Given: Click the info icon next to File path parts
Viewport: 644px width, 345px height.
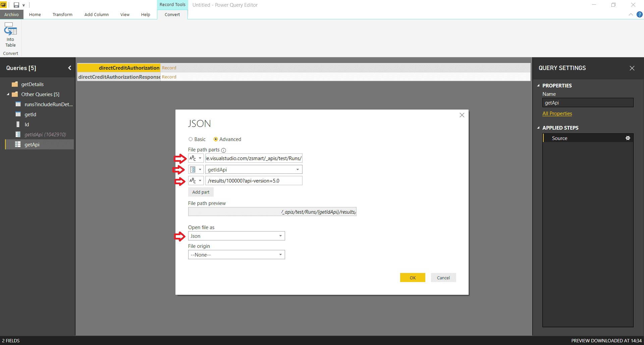Looking at the screenshot, I should tap(223, 150).
